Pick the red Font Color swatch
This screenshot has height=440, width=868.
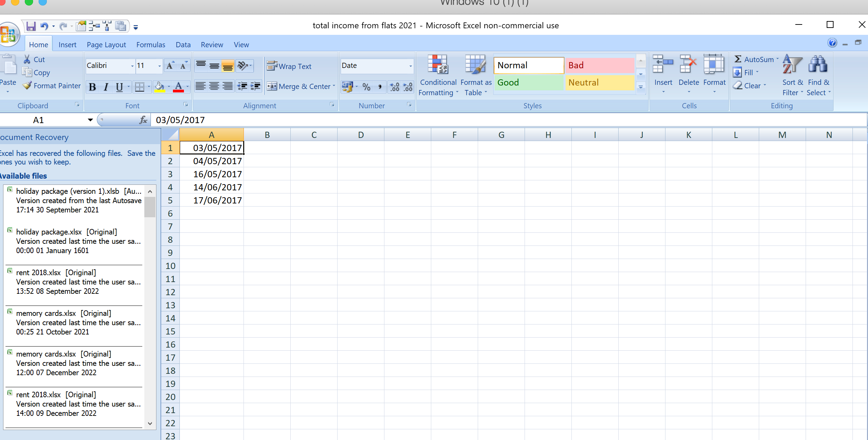[178, 90]
